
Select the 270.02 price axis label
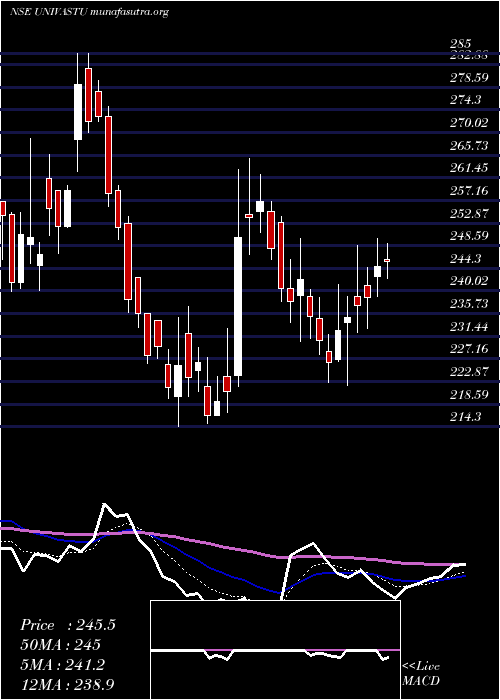(x=470, y=123)
